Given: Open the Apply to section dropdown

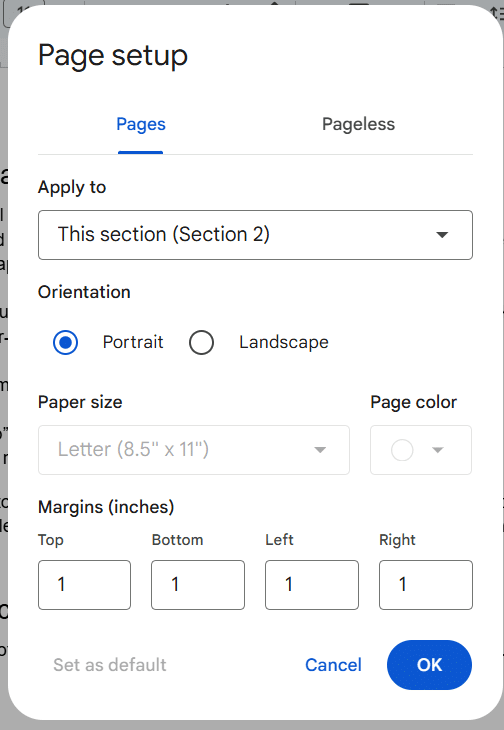Looking at the screenshot, I should coord(255,235).
